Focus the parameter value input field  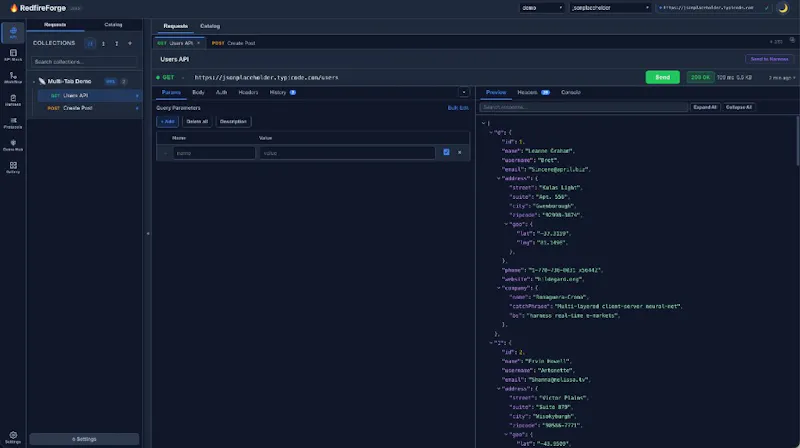pos(347,153)
